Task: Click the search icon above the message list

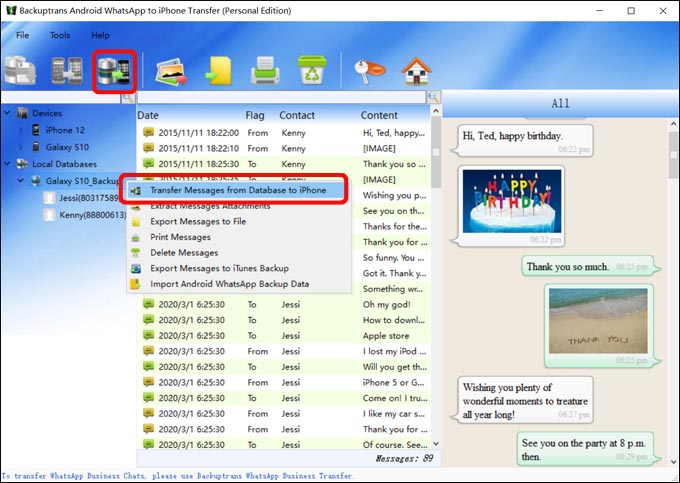Action: [433, 97]
